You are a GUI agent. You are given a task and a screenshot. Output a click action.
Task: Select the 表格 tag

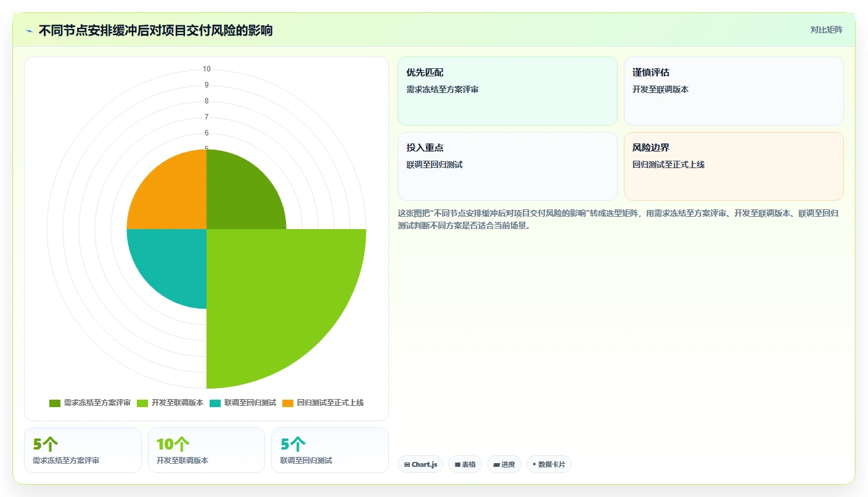pos(465,464)
